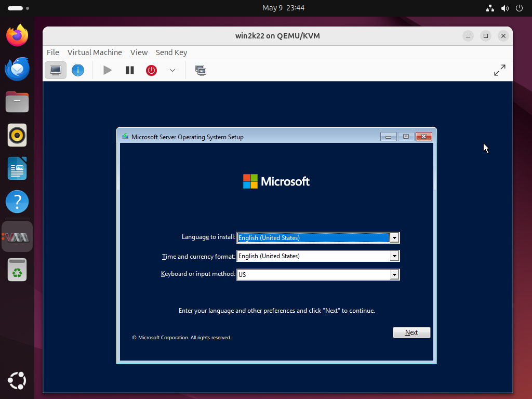Click the volume icon in top bar

click(505, 8)
